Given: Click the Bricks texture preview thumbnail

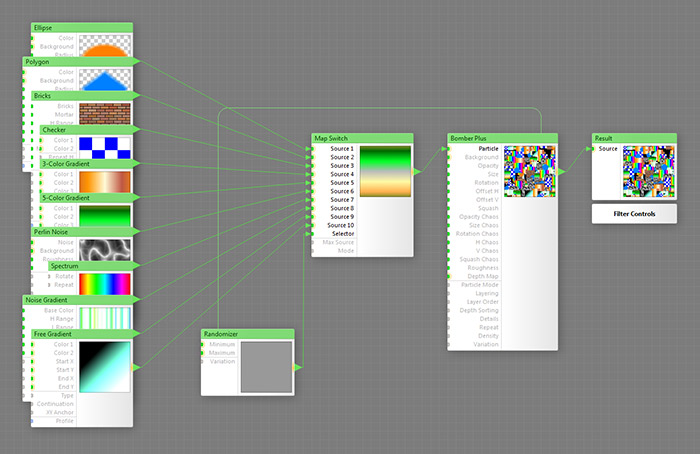Looking at the screenshot, I should [x=105, y=113].
